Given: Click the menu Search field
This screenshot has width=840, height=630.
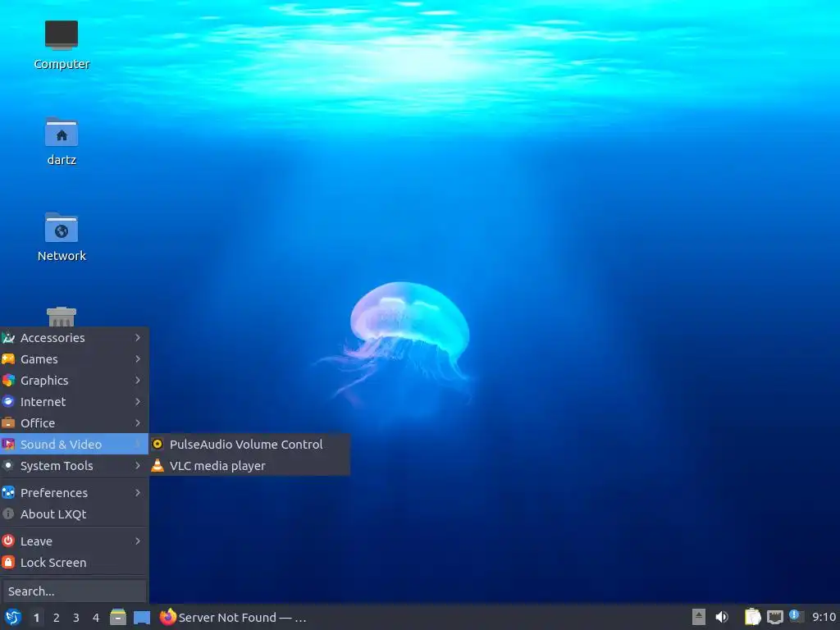Looking at the screenshot, I should (x=75, y=591).
